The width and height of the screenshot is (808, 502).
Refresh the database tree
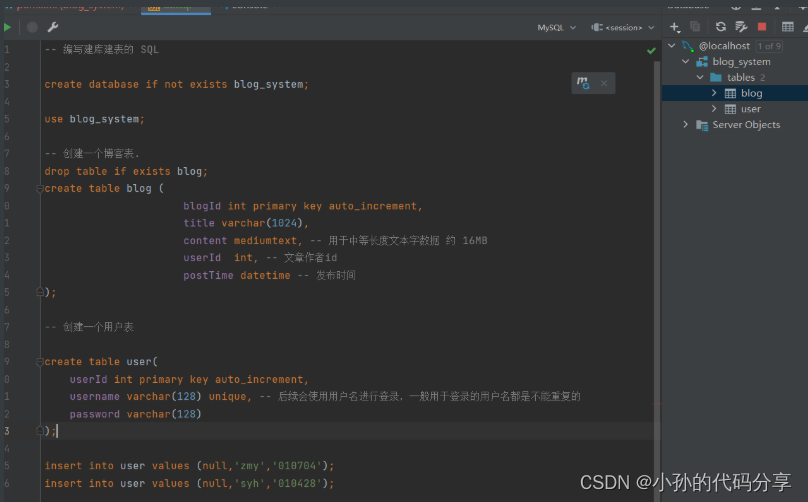(720, 26)
